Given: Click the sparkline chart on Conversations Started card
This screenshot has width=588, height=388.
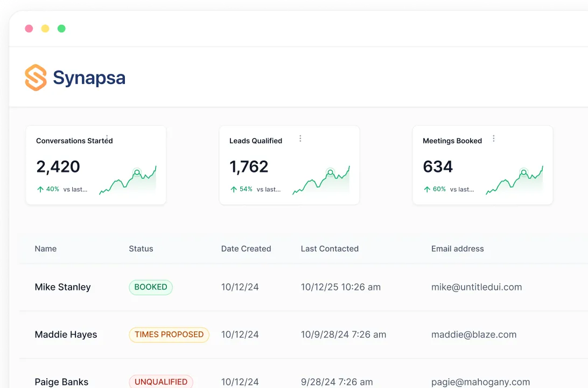Looking at the screenshot, I should pos(128,179).
